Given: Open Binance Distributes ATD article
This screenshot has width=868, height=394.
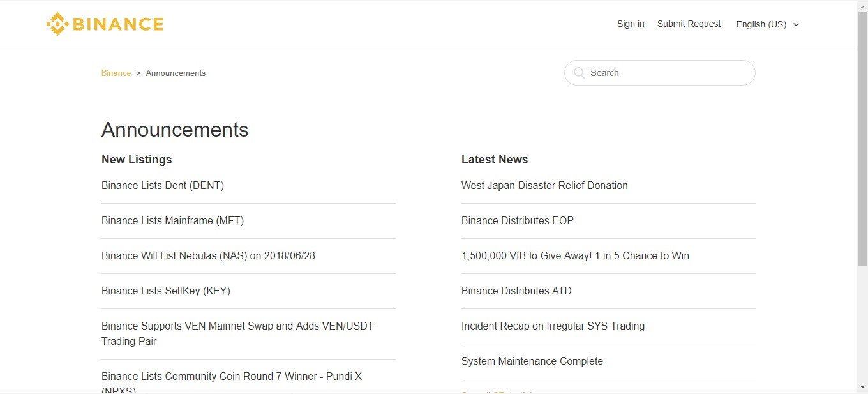Looking at the screenshot, I should (516, 291).
